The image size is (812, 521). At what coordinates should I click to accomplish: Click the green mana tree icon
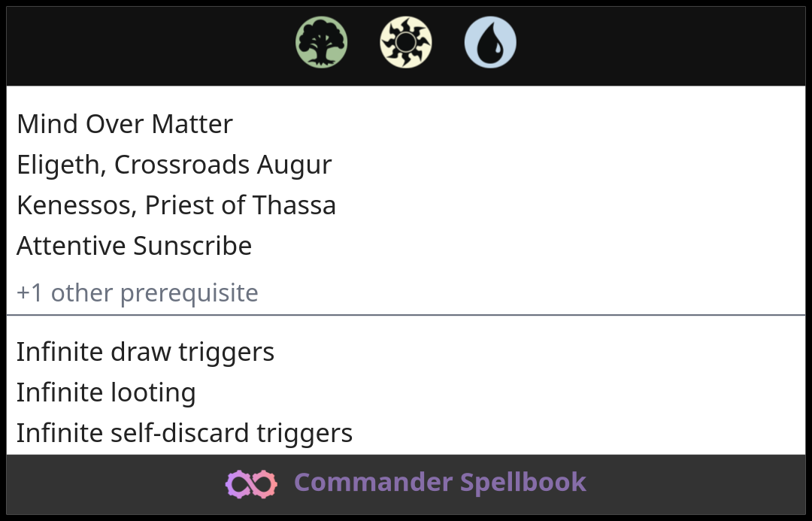(322, 42)
